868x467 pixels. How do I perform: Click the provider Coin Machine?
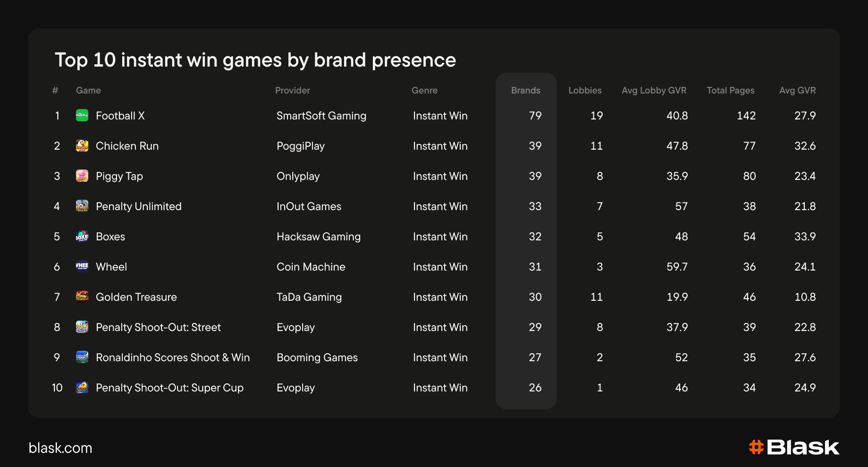pyautogui.click(x=311, y=267)
